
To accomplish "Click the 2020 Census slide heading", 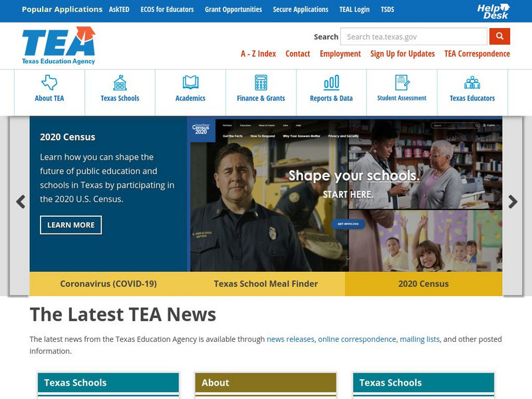I will tap(68, 137).
